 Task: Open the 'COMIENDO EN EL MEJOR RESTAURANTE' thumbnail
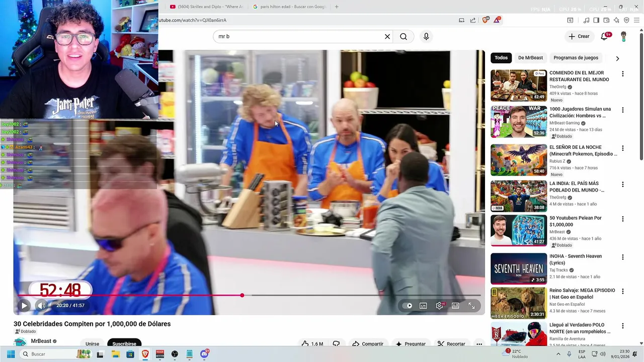click(x=519, y=85)
